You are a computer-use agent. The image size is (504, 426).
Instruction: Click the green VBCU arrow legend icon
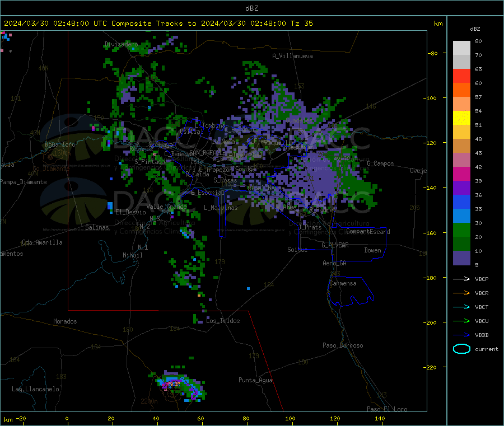pyautogui.click(x=461, y=321)
